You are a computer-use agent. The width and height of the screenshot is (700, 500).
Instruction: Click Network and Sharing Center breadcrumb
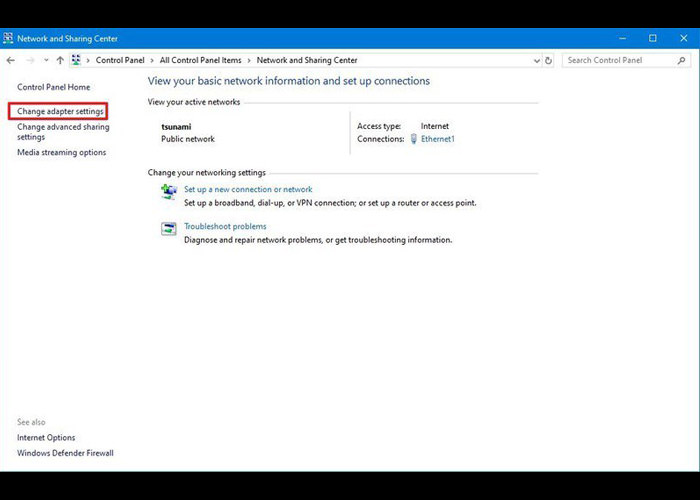307,60
